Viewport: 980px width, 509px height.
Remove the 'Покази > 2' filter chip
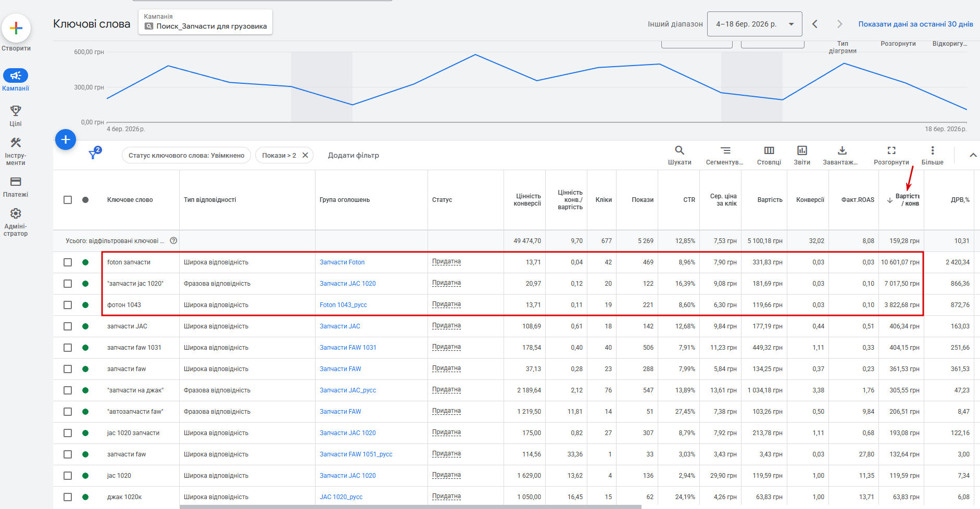click(305, 155)
